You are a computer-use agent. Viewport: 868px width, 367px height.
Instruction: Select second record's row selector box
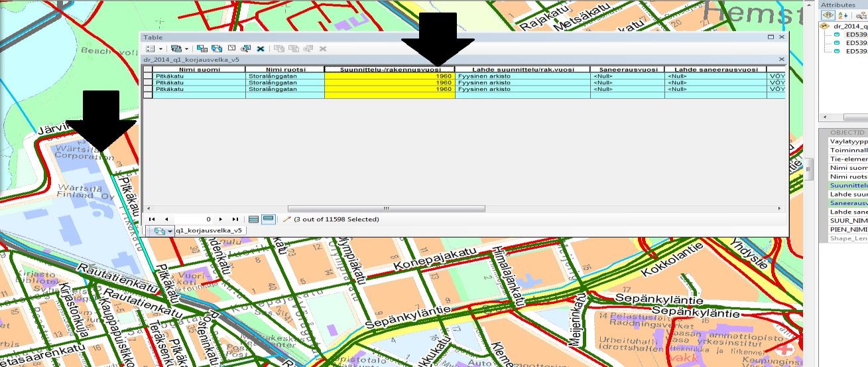148,82
